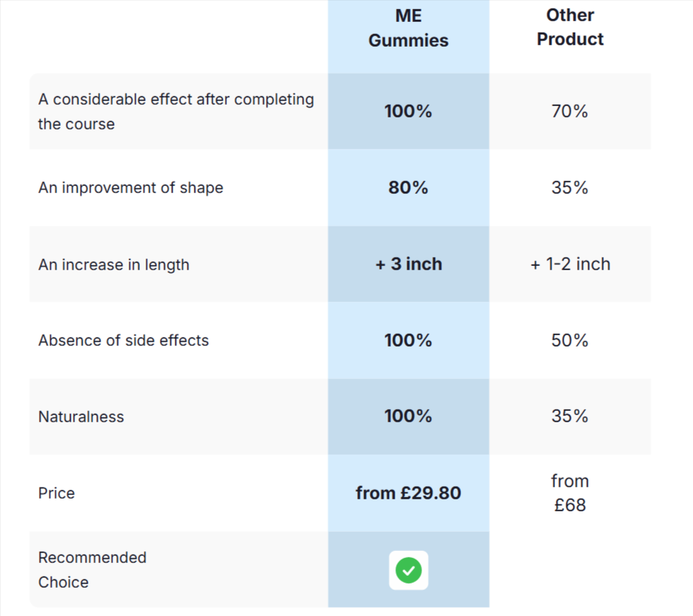The width and height of the screenshot is (693, 616).
Task: Click ME Gummies price from £29.80
Action: [x=408, y=493]
